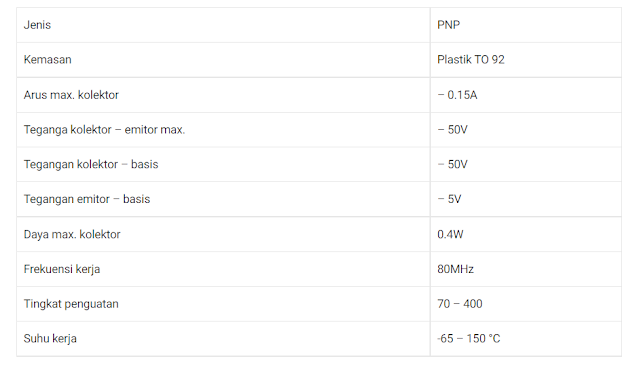639x368 pixels.
Task: Select the -65 – 150 °C value
Action: pos(469,339)
